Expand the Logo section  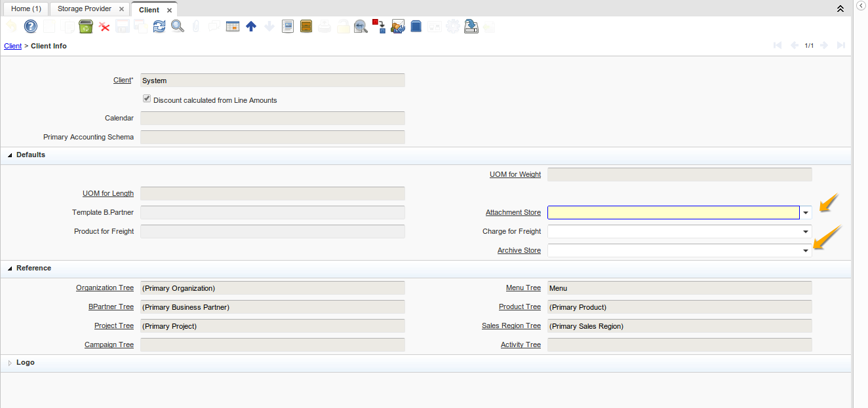[x=10, y=363]
